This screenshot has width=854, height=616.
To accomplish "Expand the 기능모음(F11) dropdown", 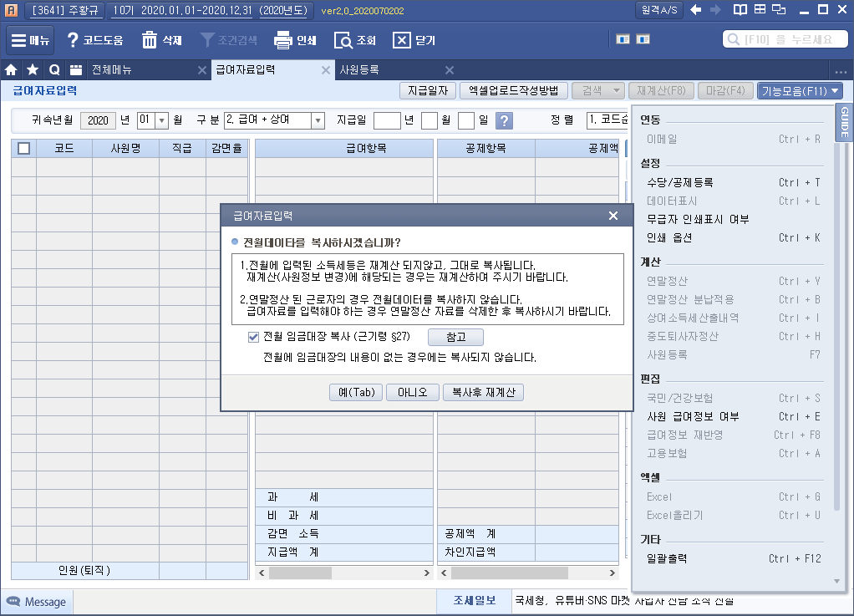I will (x=800, y=91).
